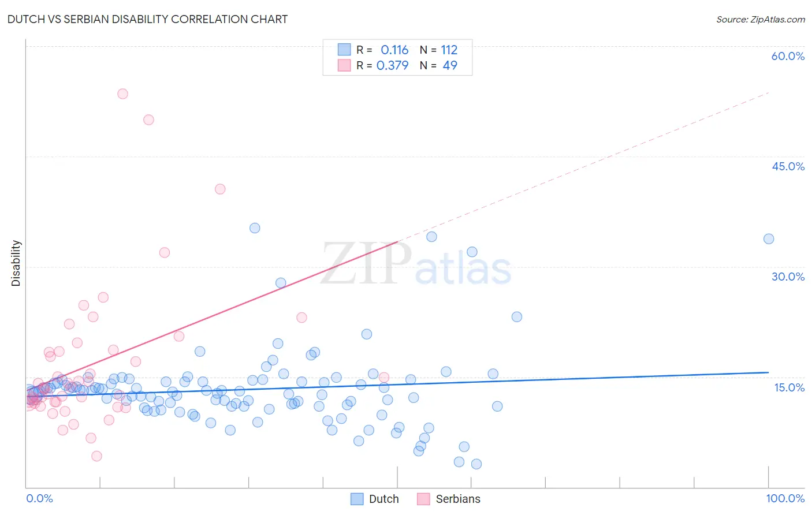Viewport: 812px width, 515px height.
Task: Click the Disability axis title
Action: (16, 263)
